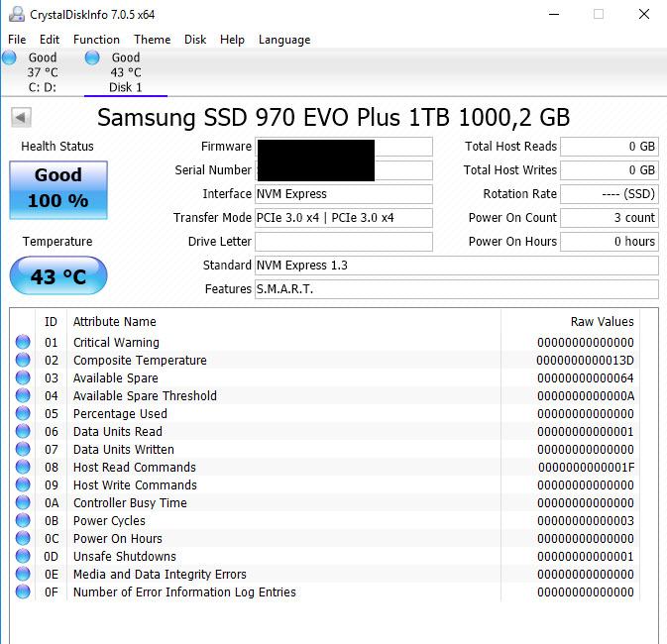Click the Samsung SSD 970 EVO Plus title
This screenshot has width=667, height=644.
(333, 117)
